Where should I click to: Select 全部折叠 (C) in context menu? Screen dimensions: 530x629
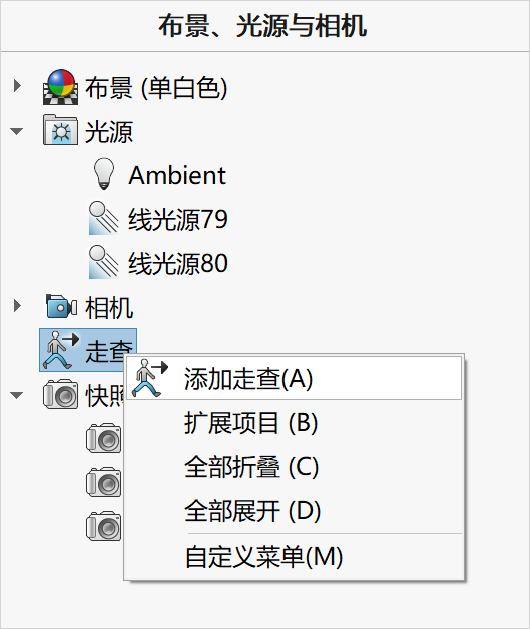[x=294, y=467]
